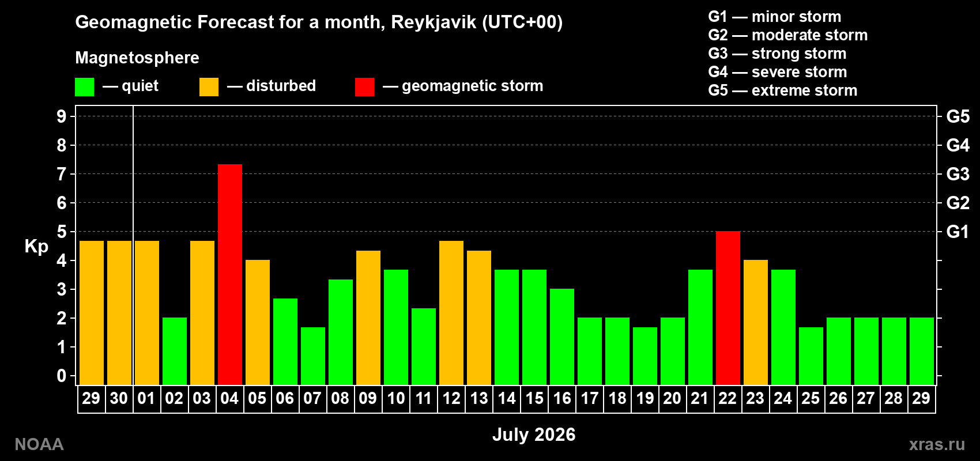
Task: Click the date label 15 on axis
Action: 534,398
